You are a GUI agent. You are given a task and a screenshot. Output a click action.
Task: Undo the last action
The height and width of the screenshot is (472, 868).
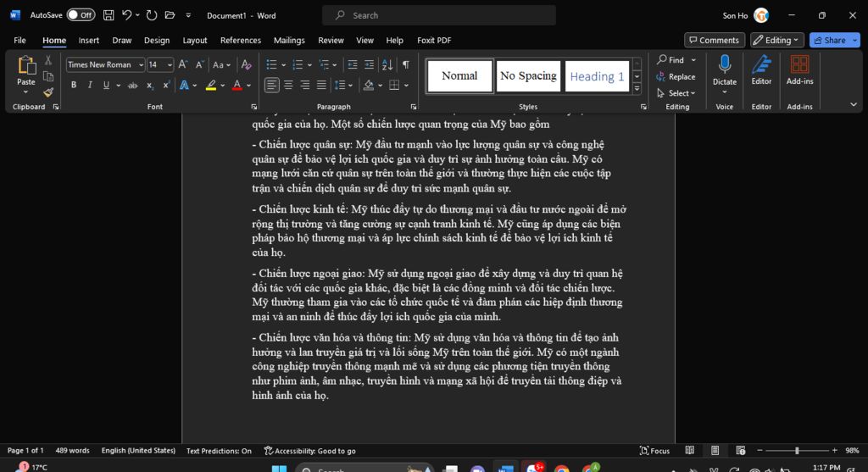pyautogui.click(x=127, y=15)
